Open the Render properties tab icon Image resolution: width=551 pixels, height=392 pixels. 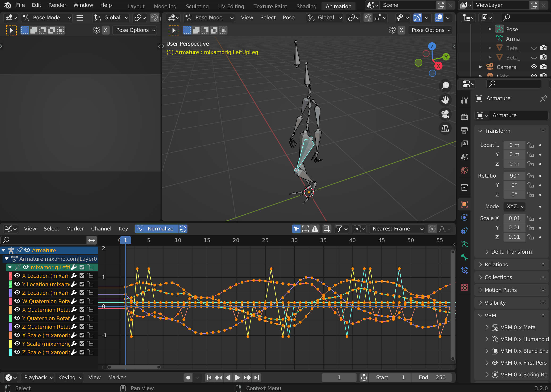click(464, 117)
